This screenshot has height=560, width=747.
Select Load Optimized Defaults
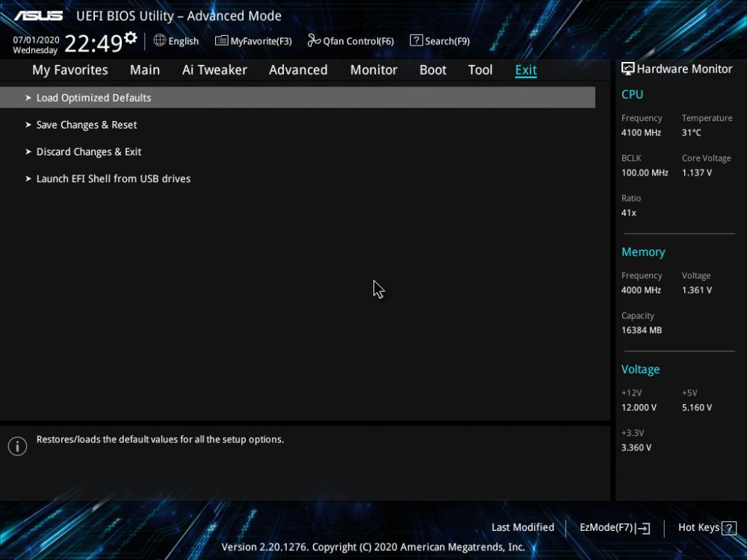pos(297,98)
